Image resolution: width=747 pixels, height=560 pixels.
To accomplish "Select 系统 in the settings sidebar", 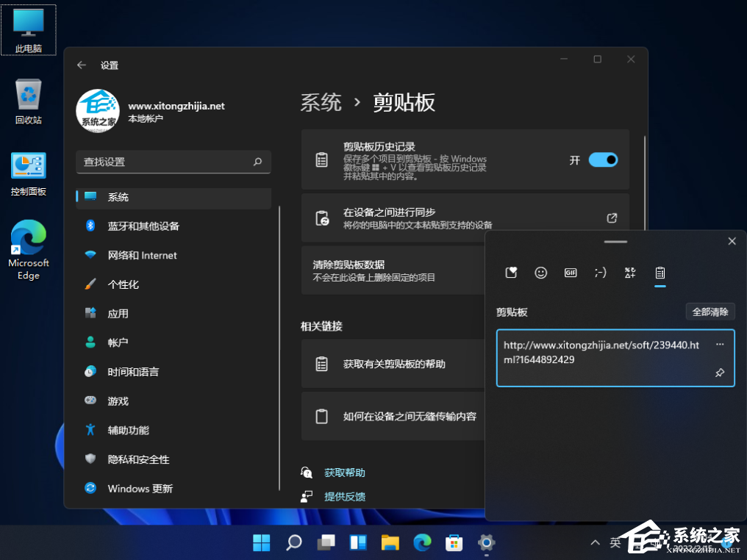I will click(x=174, y=197).
